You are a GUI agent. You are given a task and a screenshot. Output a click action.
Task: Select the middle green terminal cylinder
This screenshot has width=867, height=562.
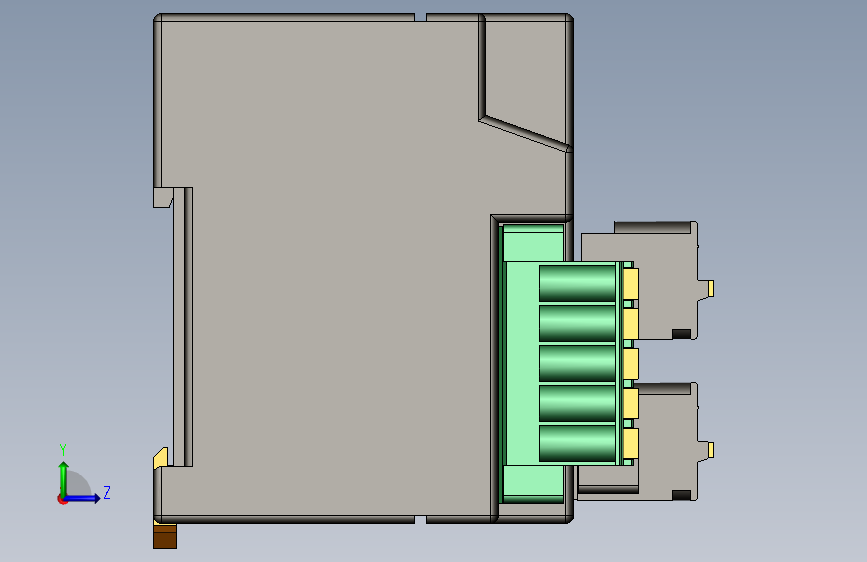(577, 363)
